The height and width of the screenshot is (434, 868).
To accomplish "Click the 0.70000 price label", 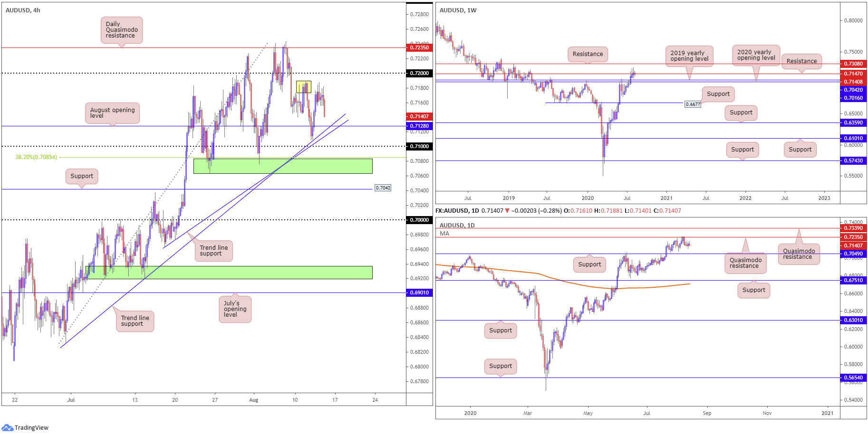I will pyautogui.click(x=419, y=220).
